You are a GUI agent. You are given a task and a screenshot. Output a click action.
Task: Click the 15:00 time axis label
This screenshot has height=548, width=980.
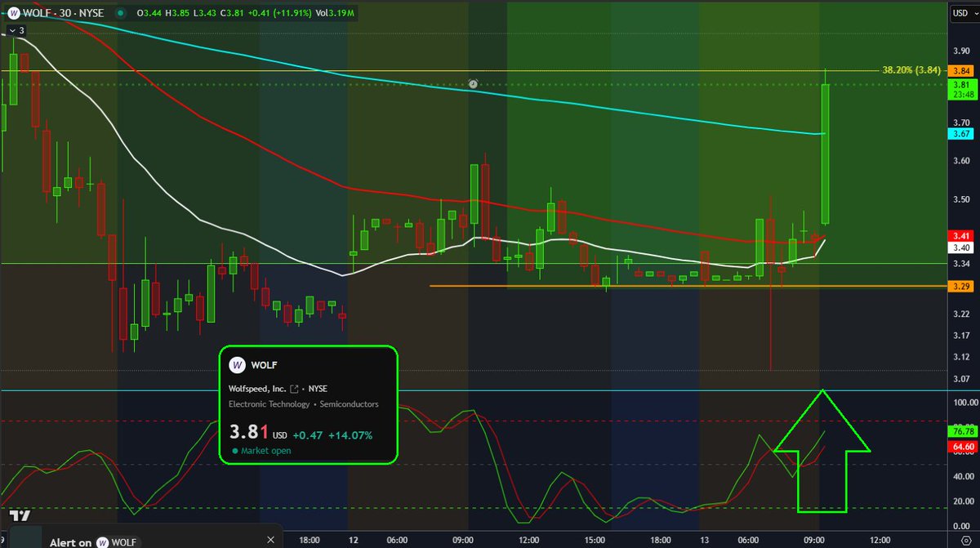595,540
